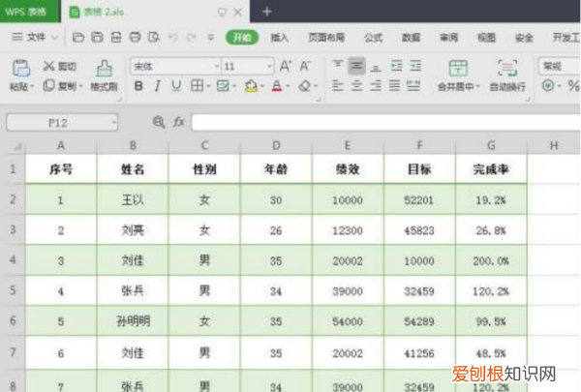Align text to top of cell
The width and height of the screenshot is (581, 392).
(338, 66)
